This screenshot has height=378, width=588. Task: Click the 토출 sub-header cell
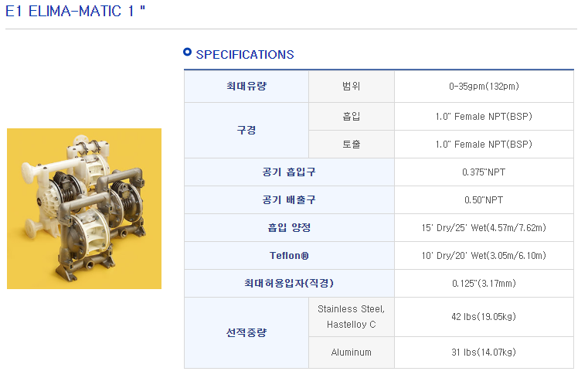(352, 145)
